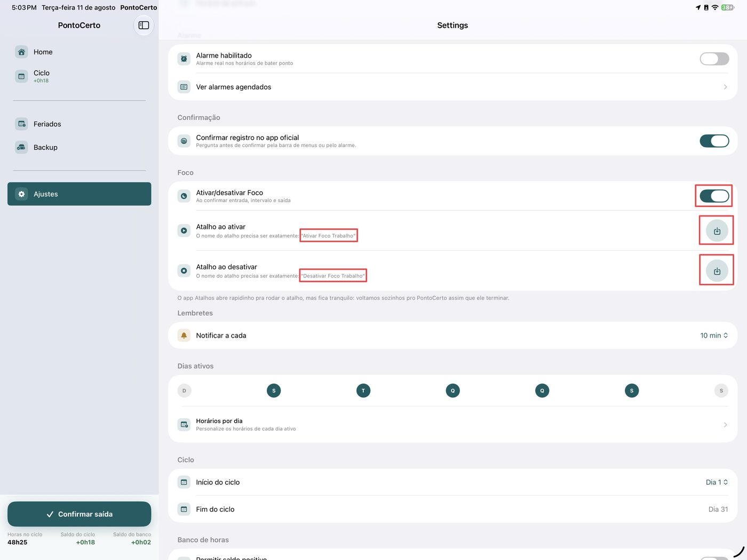Click the Ciclo calendar icon in sidebar

click(21, 76)
